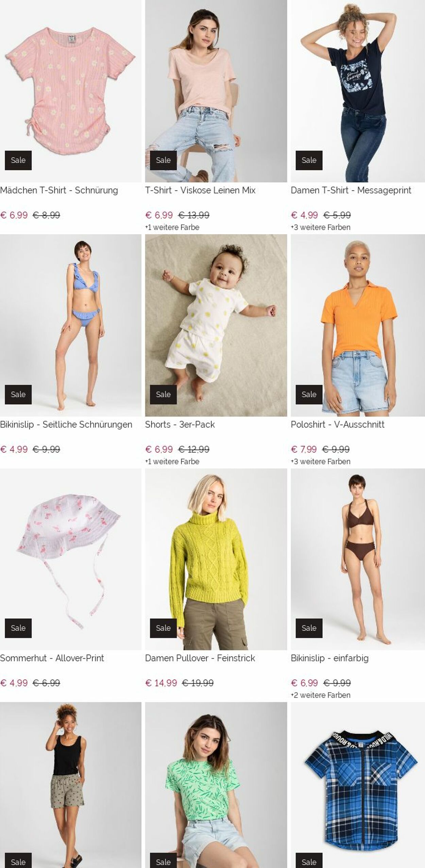425x868 pixels.
Task: Click 'Poloshirt - V-Ausschnitt' product title
Action: coord(338,424)
